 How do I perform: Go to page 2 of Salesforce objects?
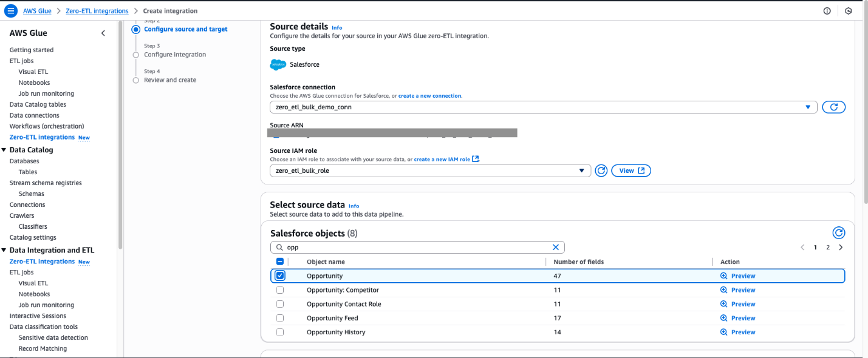tap(827, 247)
